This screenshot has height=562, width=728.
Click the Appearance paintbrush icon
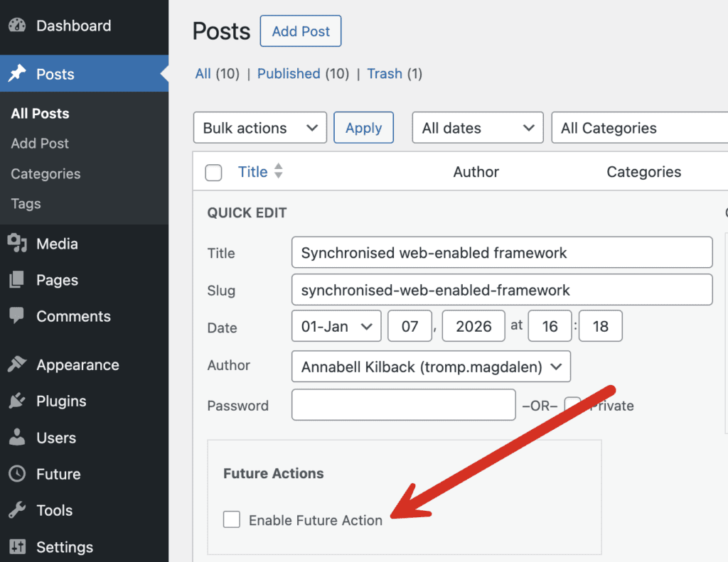pyautogui.click(x=17, y=365)
